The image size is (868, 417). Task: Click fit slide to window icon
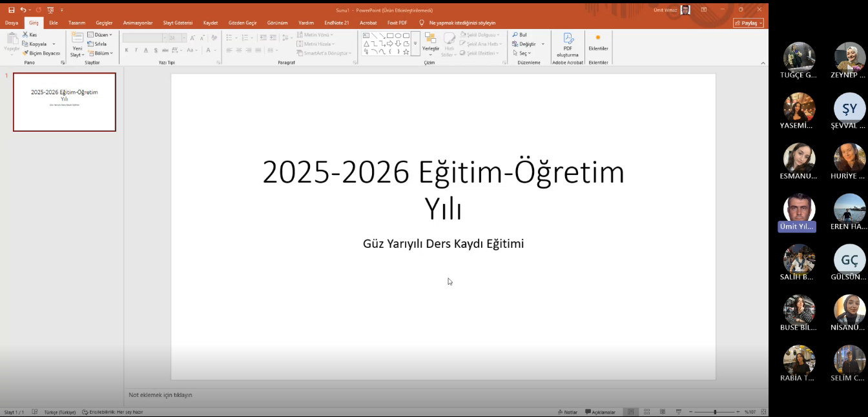coord(764,412)
